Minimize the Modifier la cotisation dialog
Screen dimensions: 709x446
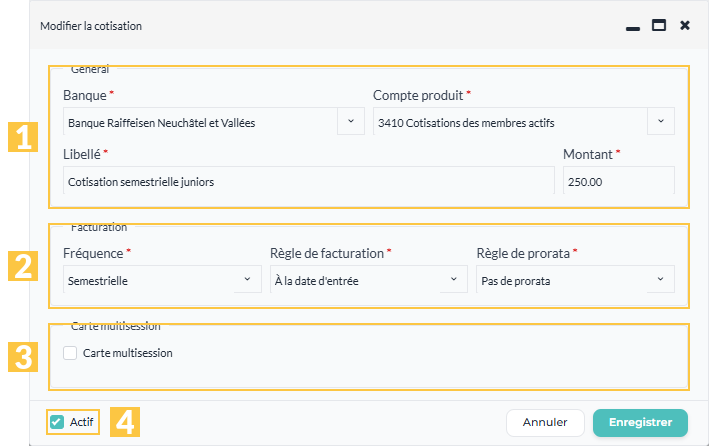point(633,28)
